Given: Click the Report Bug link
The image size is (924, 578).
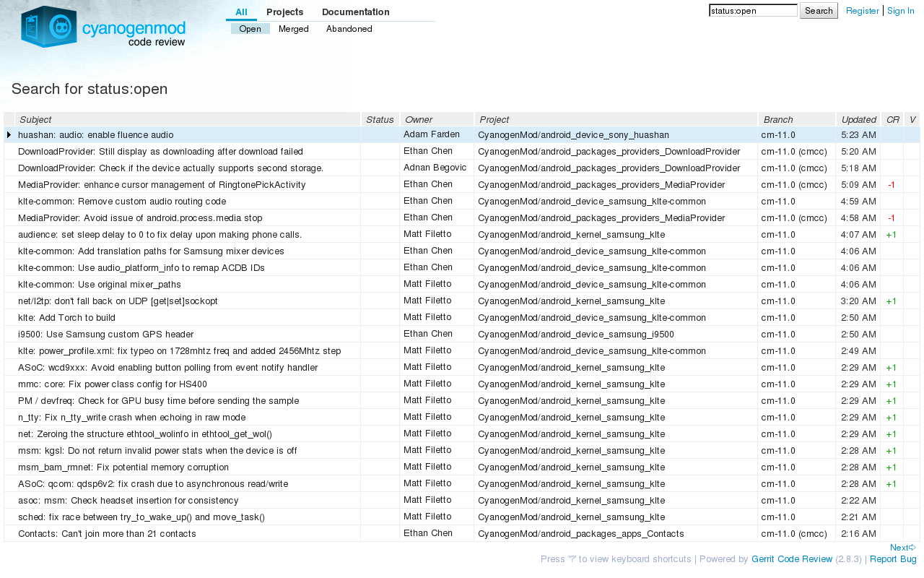Looking at the screenshot, I should (x=893, y=559).
